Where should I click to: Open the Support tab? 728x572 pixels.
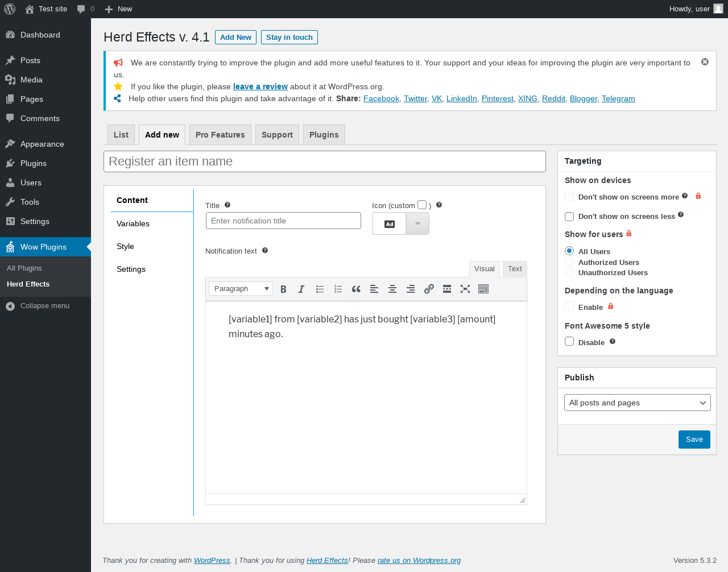tap(277, 135)
